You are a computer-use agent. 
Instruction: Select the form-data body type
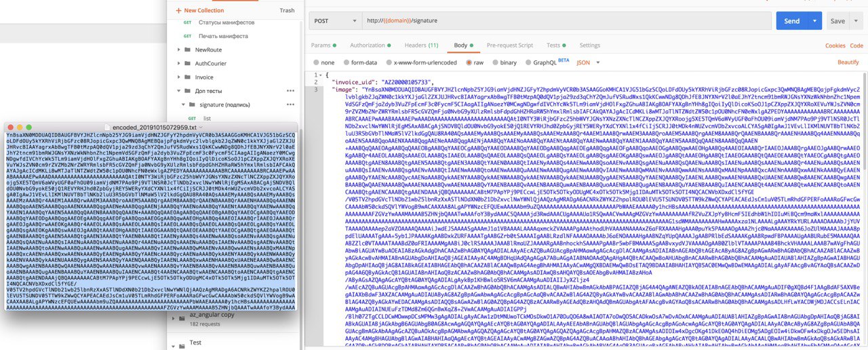(345, 62)
